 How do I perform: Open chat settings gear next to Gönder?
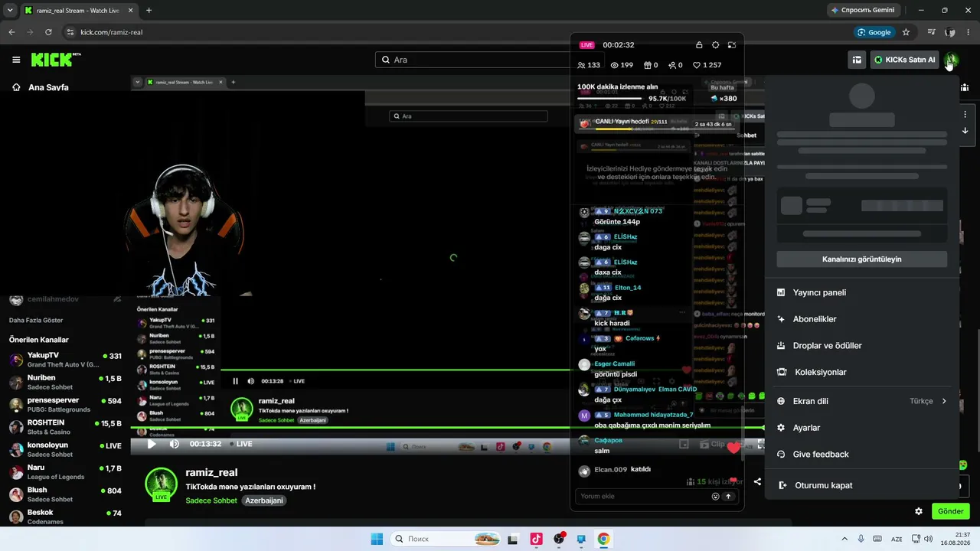[919, 511]
